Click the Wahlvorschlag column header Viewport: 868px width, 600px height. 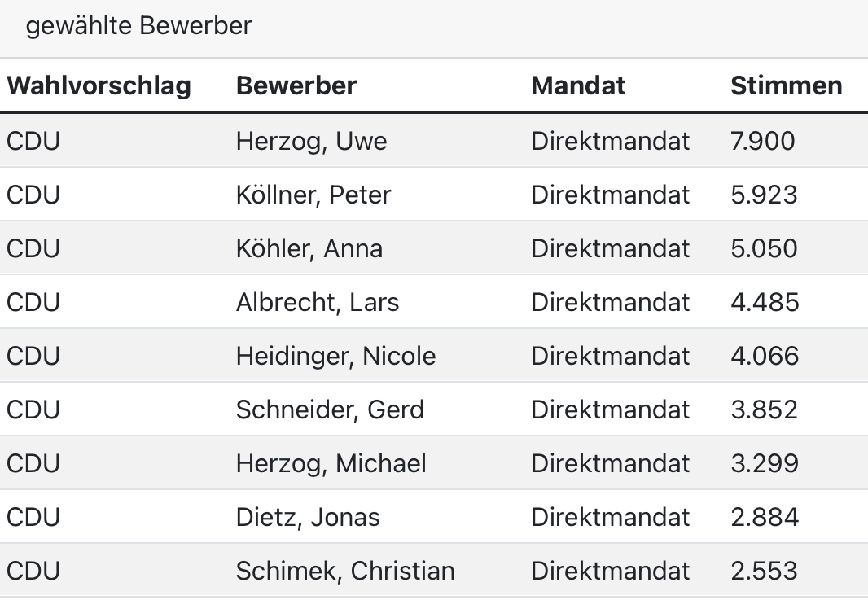[x=99, y=86]
